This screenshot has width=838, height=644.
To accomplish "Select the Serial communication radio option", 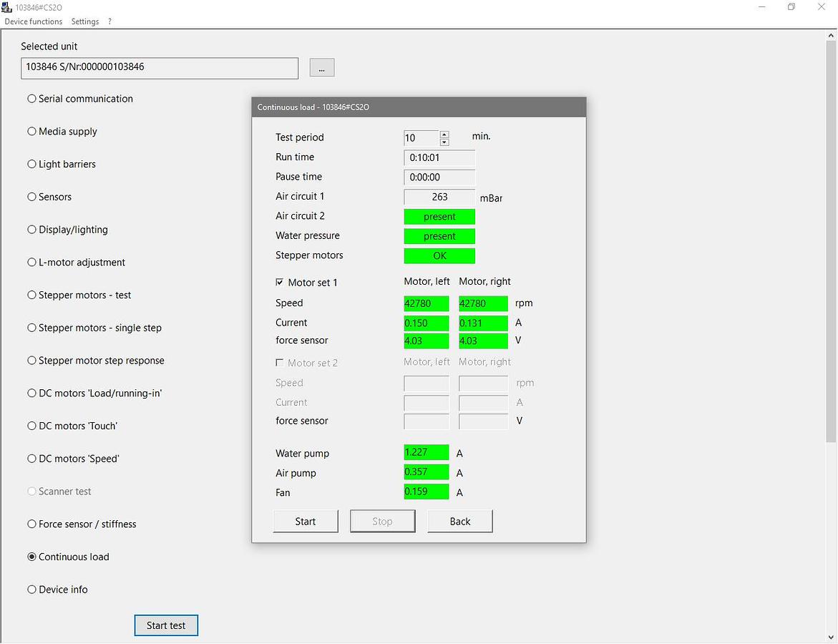I will click(x=31, y=99).
